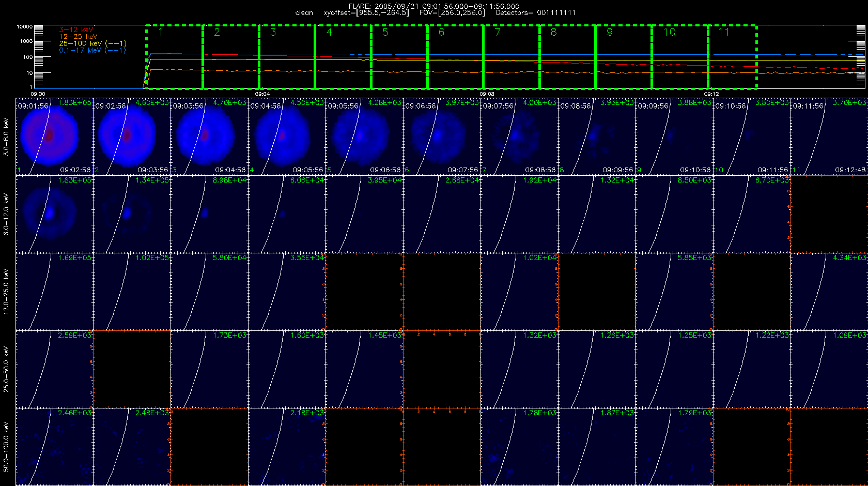The height and width of the screenshot is (486, 868).
Task: Click the 2.68E+04 peak value label
Action: (462, 180)
